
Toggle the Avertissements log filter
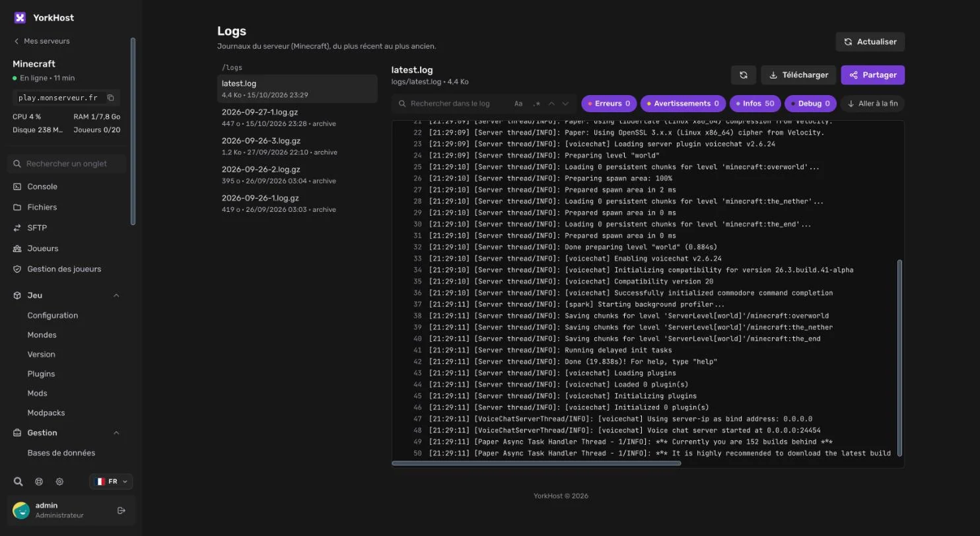(683, 104)
